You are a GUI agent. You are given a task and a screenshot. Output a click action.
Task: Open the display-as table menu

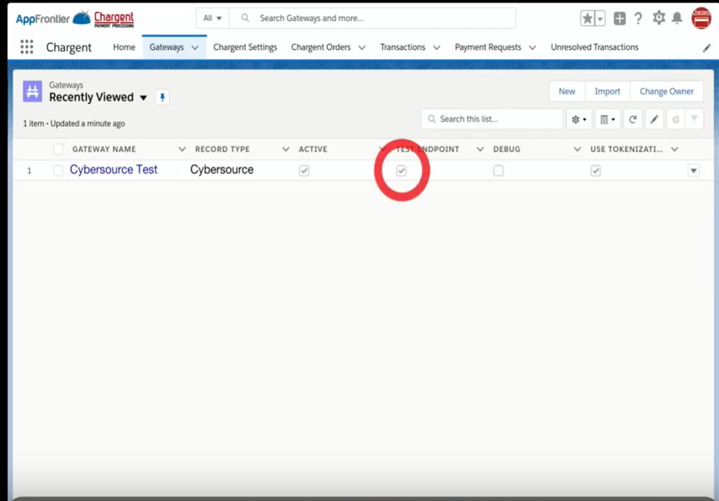[608, 119]
